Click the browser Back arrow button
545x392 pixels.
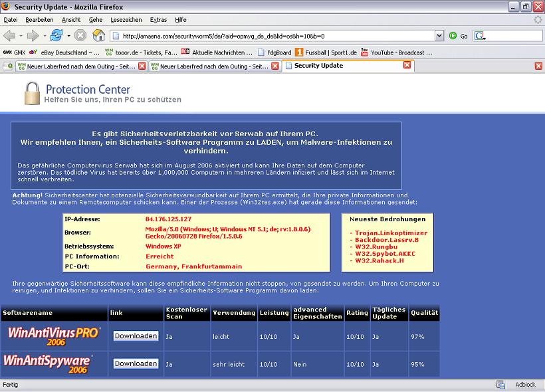pos(9,35)
